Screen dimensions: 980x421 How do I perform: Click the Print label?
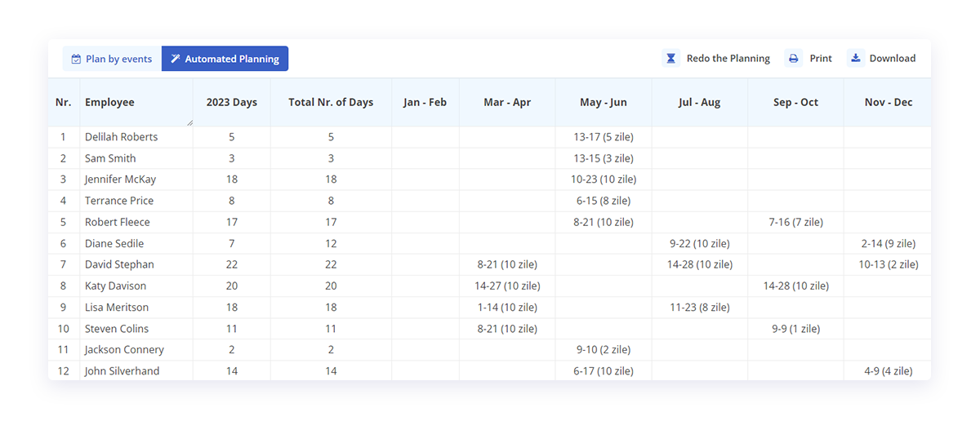click(x=821, y=59)
